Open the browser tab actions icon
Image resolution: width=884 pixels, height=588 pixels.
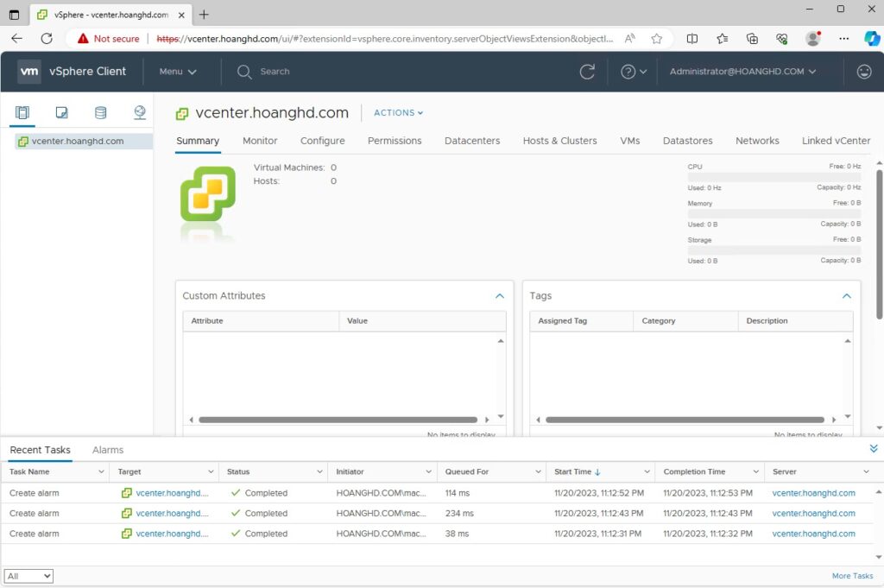[x=15, y=15]
